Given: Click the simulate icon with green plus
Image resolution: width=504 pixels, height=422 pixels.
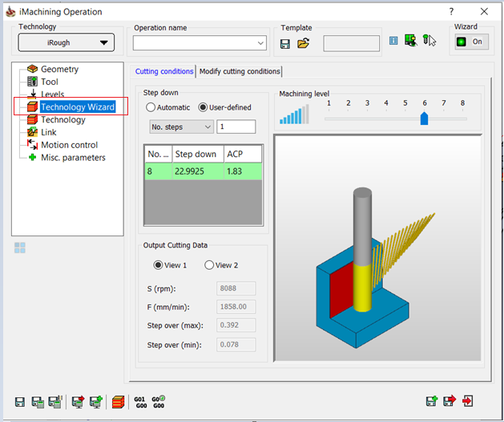Looking at the screenshot, I should pos(96,402).
